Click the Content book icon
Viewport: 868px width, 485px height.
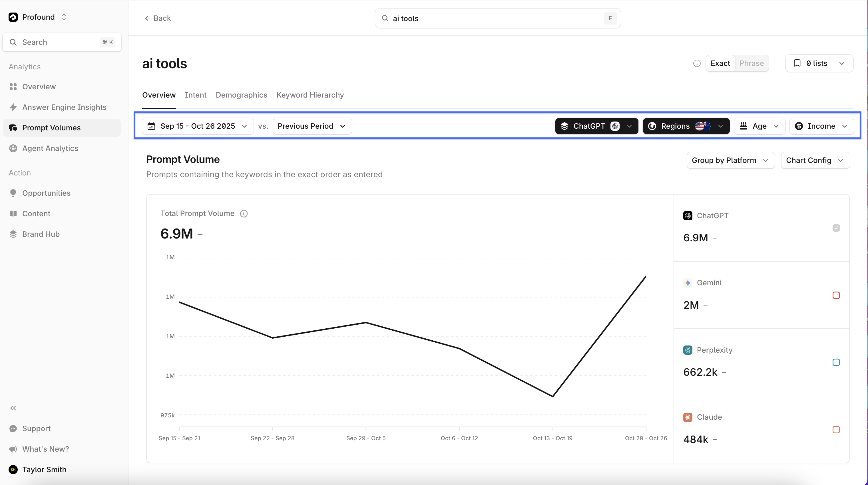point(13,214)
